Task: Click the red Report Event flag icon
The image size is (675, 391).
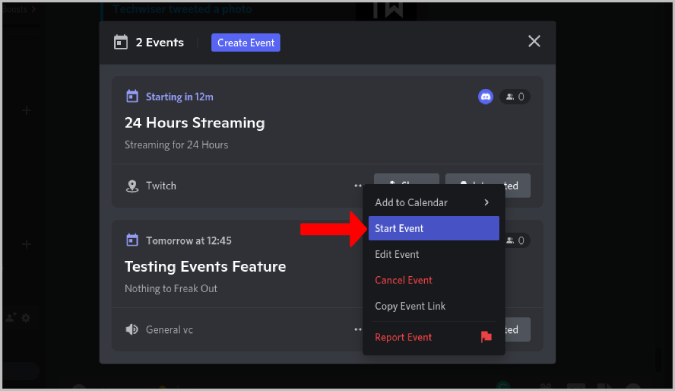Action: point(486,337)
